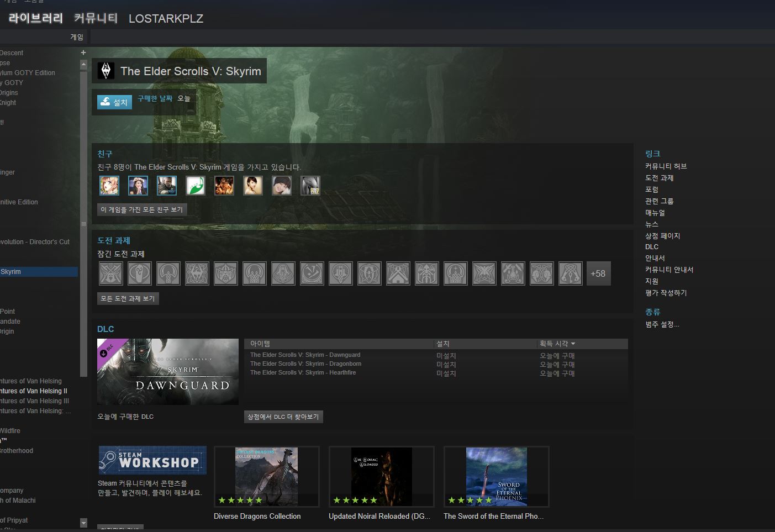
Task: Open the LOSTARKPLZ profile tab
Action: (x=166, y=19)
